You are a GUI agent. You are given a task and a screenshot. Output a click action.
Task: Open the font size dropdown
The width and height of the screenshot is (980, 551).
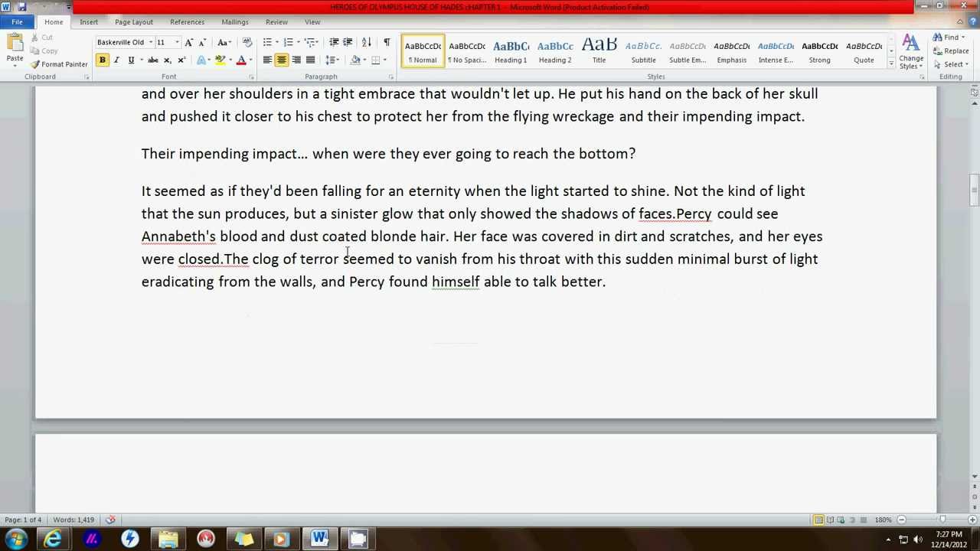pyautogui.click(x=177, y=42)
